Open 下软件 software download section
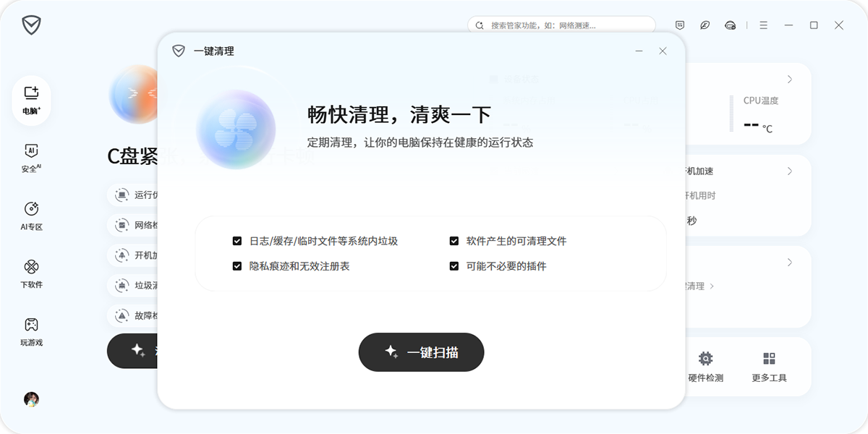Screen dimensions: 868x434 (30, 271)
